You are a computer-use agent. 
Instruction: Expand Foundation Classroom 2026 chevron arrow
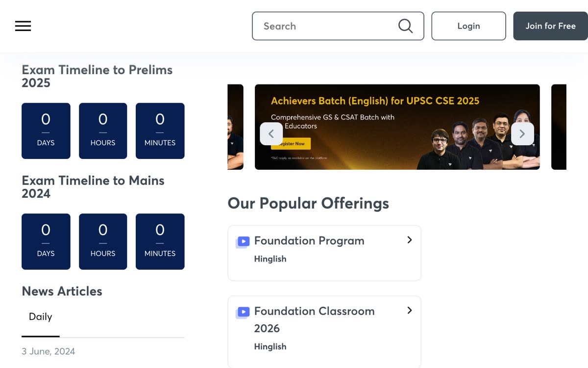[410, 311]
